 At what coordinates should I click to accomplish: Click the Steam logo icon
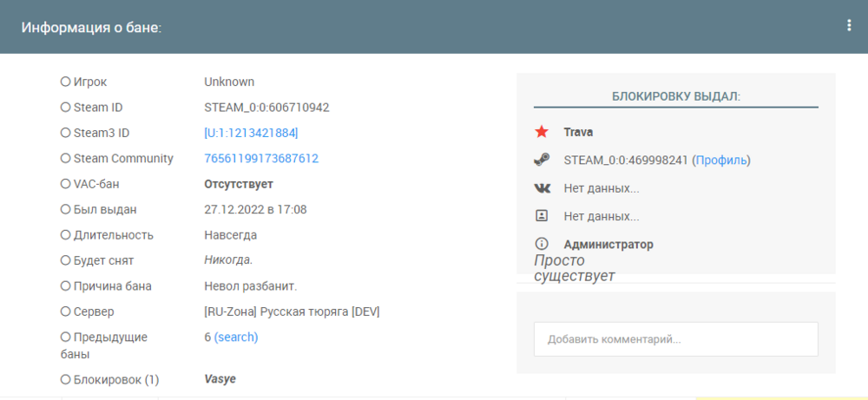pyautogui.click(x=542, y=161)
